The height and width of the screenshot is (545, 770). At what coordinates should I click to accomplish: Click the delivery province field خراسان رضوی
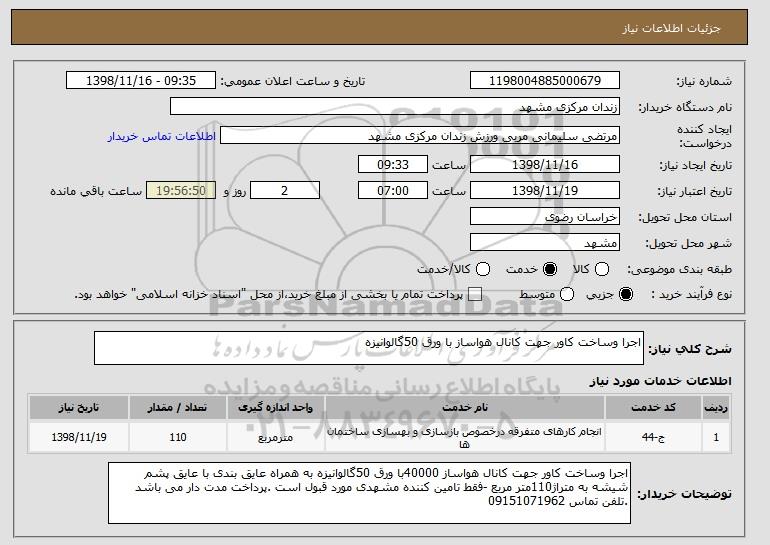pyautogui.click(x=545, y=217)
